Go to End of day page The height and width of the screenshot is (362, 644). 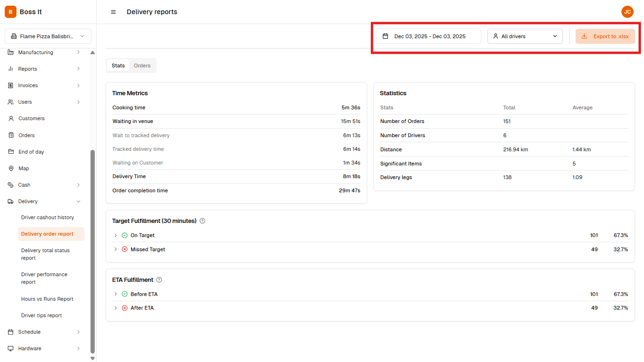(31, 152)
